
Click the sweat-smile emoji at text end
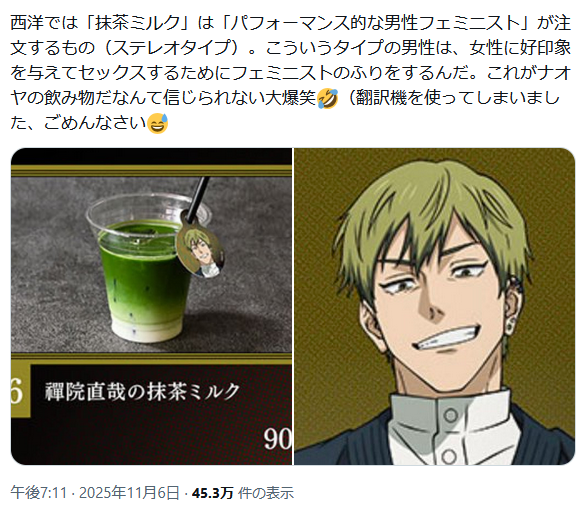click(157, 123)
